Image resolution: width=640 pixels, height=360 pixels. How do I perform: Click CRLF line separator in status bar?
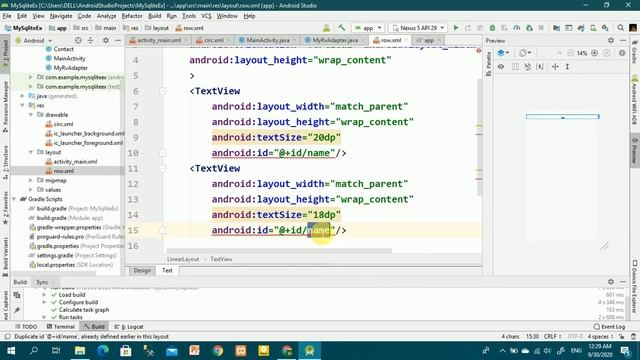pyautogui.click(x=552, y=336)
